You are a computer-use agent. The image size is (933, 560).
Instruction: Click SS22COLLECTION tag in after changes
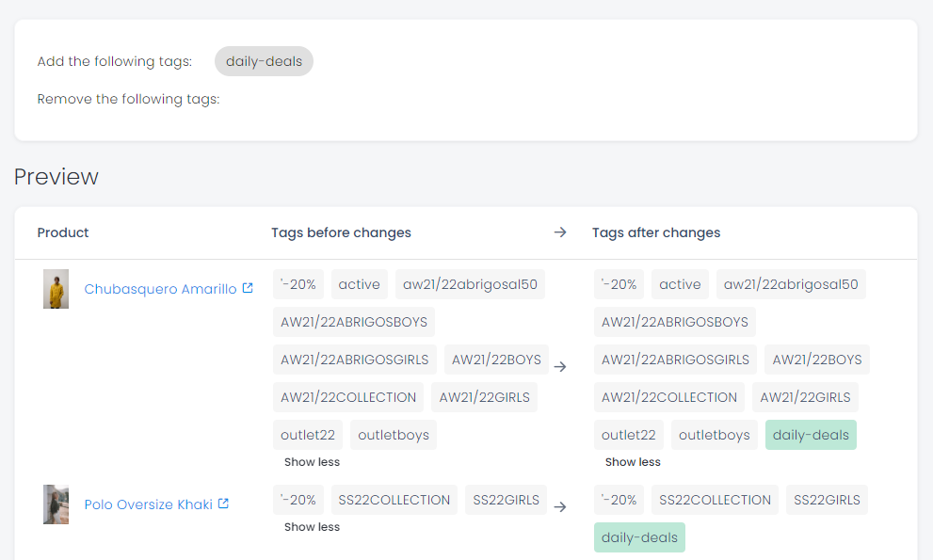coord(715,500)
